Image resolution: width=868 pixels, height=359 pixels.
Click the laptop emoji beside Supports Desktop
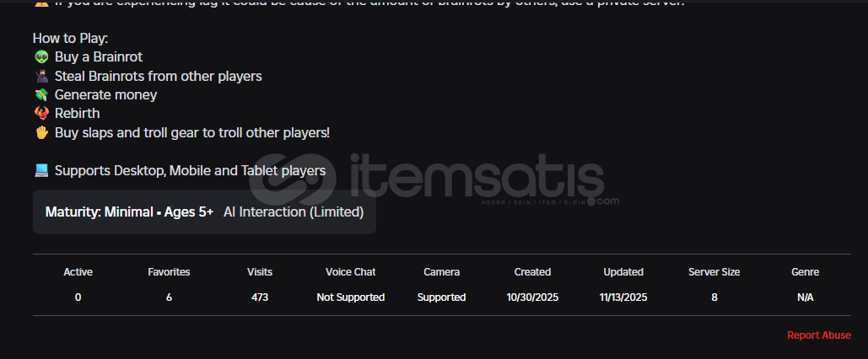pyautogui.click(x=41, y=170)
